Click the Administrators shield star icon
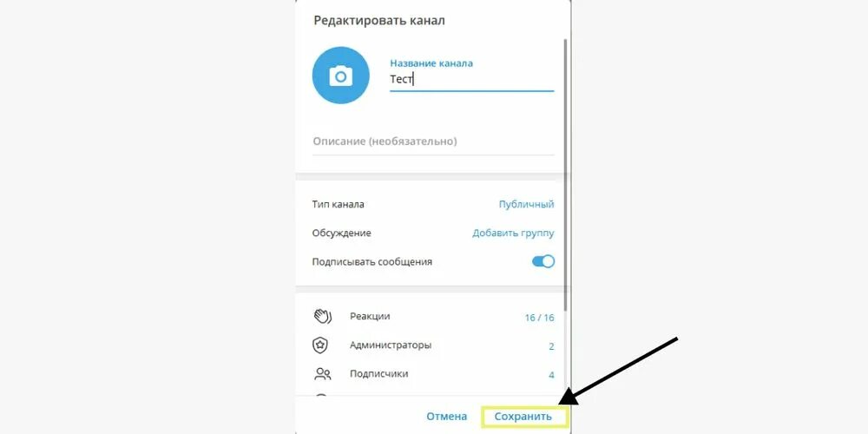This screenshot has height=434, width=868. pos(320,345)
